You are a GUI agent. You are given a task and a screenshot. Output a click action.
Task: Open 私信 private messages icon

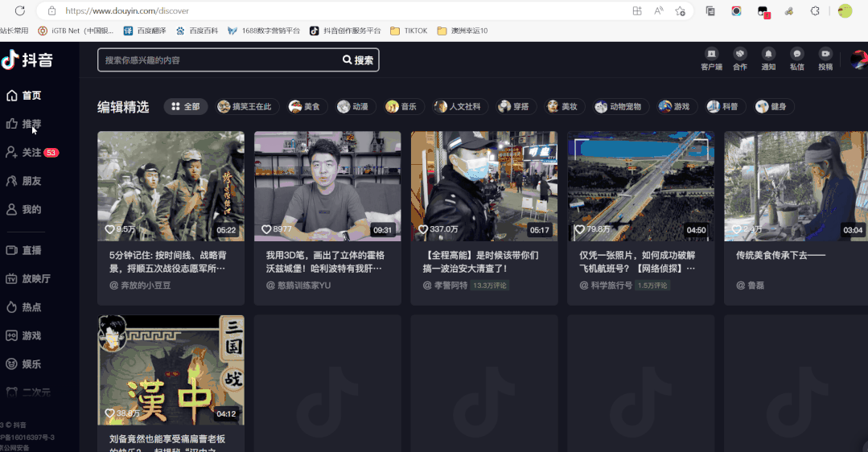pyautogui.click(x=797, y=60)
